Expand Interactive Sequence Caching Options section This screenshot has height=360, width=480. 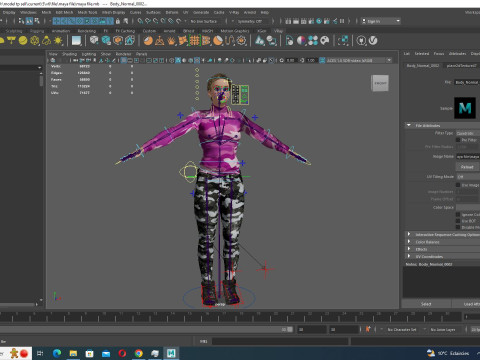443,234
